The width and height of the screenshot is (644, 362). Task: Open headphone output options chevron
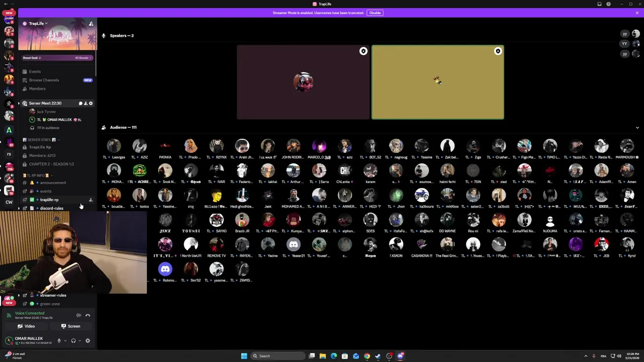coord(79,340)
